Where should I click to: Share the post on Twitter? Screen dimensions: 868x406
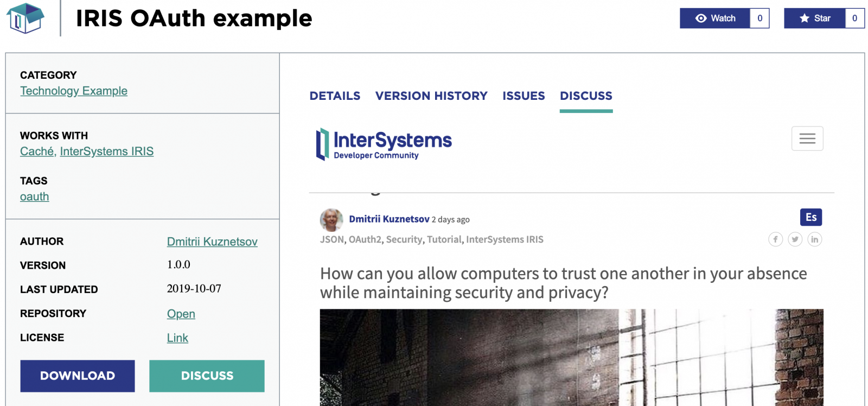point(795,239)
